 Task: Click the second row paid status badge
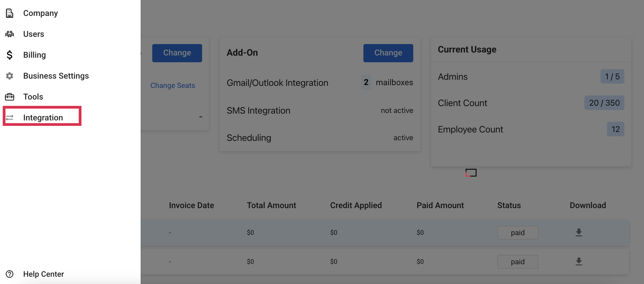tap(517, 262)
